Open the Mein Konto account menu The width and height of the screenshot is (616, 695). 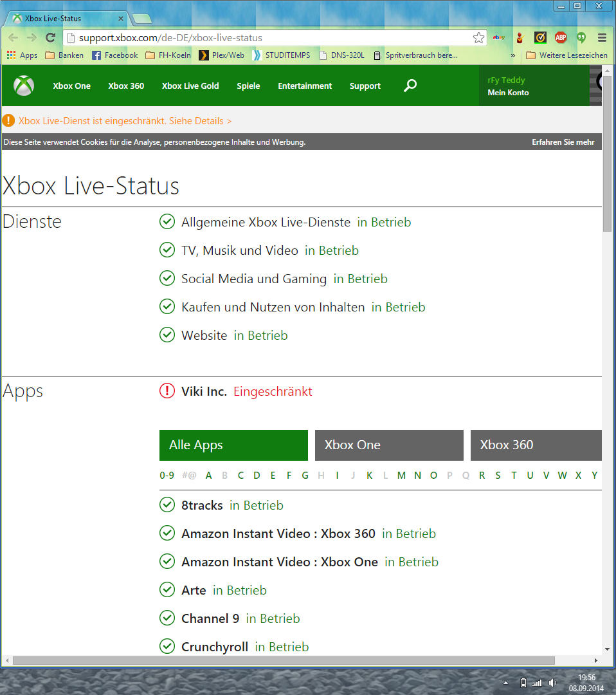pyautogui.click(x=508, y=93)
